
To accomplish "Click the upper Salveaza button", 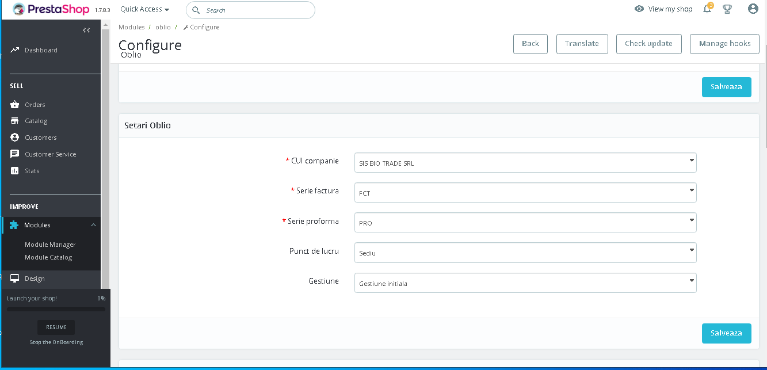I will pos(726,87).
